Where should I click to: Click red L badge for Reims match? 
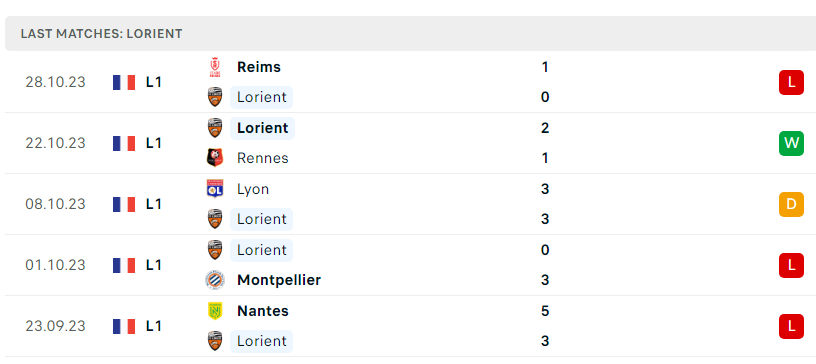[791, 82]
